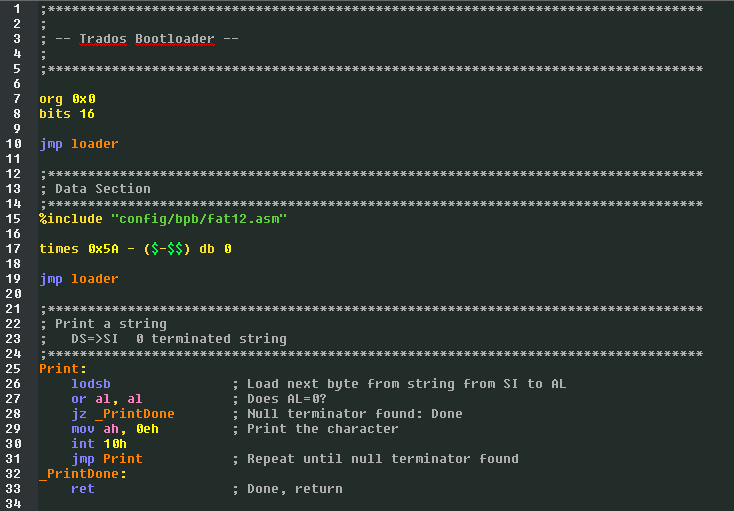Click the 'ret' instruction on line 33
734x511 pixels.
(x=83, y=489)
